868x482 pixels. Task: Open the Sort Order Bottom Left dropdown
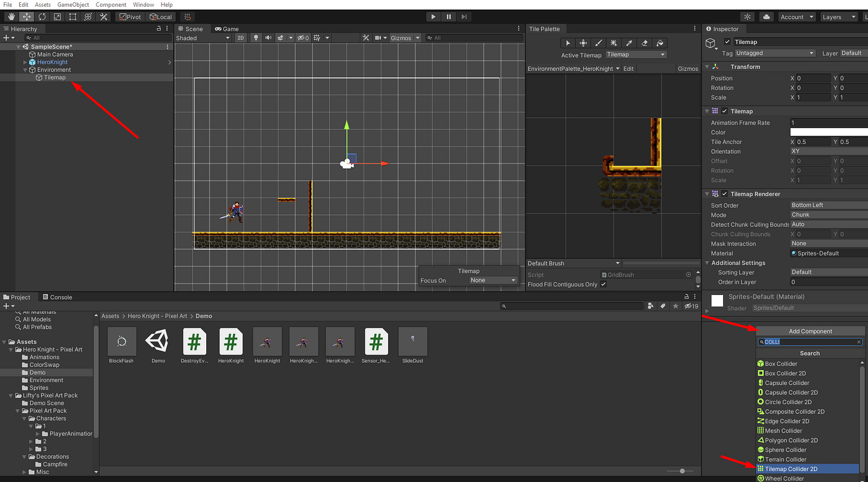(829, 205)
